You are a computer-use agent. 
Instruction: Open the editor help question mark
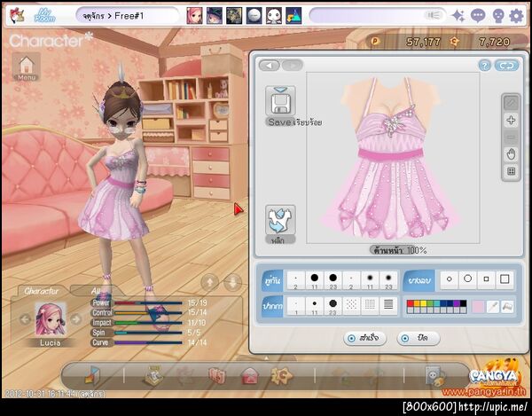click(485, 66)
